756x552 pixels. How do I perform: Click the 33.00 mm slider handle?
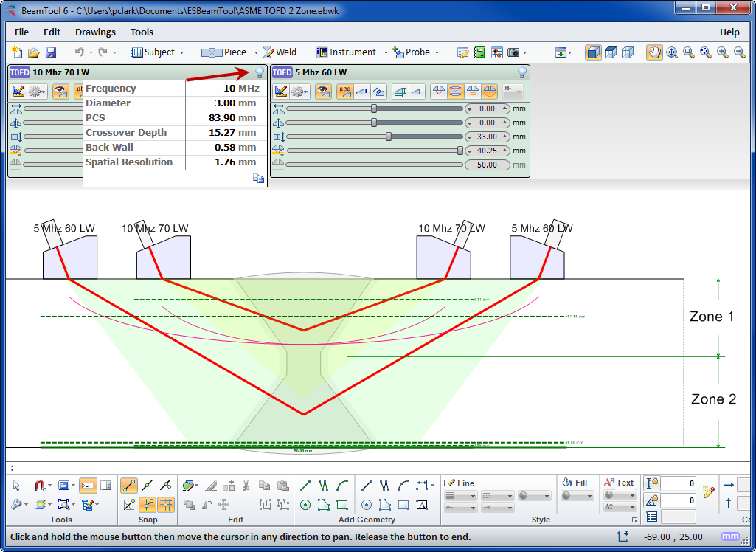click(389, 137)
